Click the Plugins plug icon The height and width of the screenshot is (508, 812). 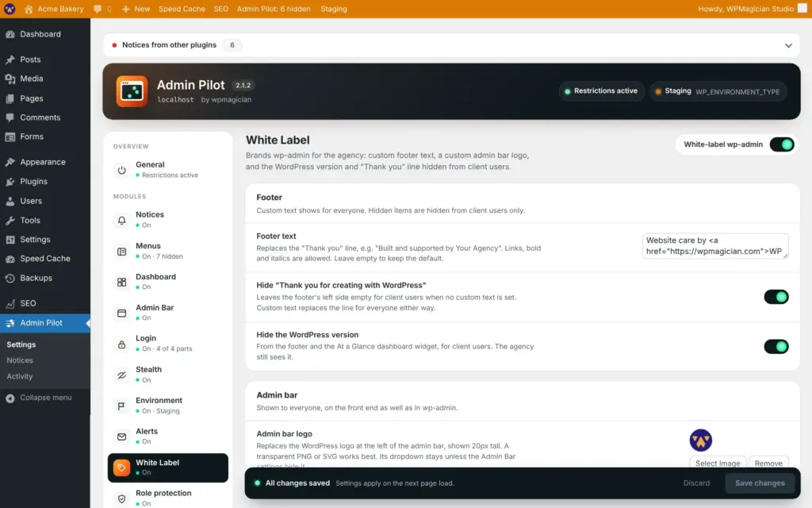[10, 182]
